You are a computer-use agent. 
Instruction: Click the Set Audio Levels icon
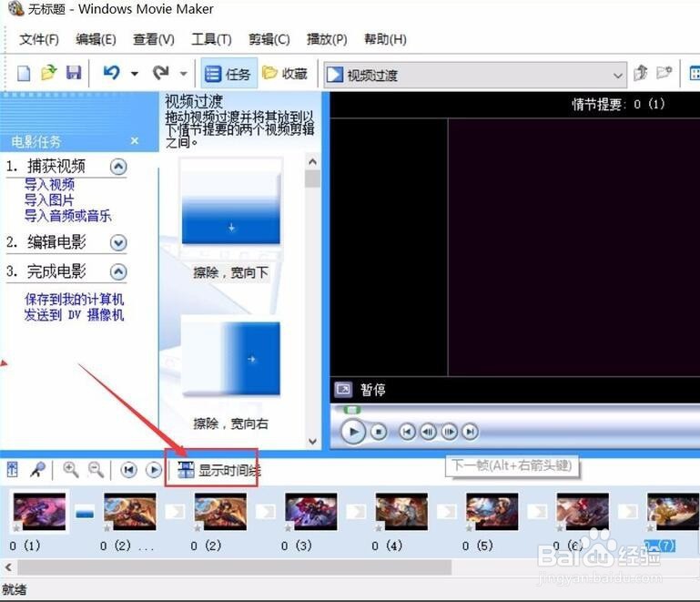[13, 469]
